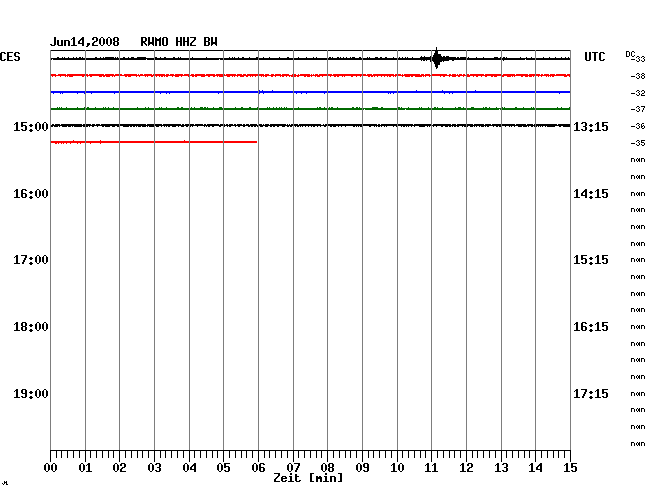Screen dimensions: 650x494
Task: Click the 01 minute axis tick label
Action: 85,467
